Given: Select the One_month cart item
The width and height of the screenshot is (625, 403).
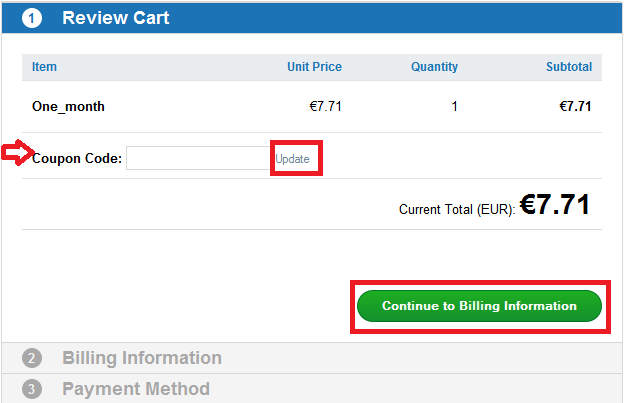Looking at the screenshot, I should pyautogui.click(x=68, y=106).
